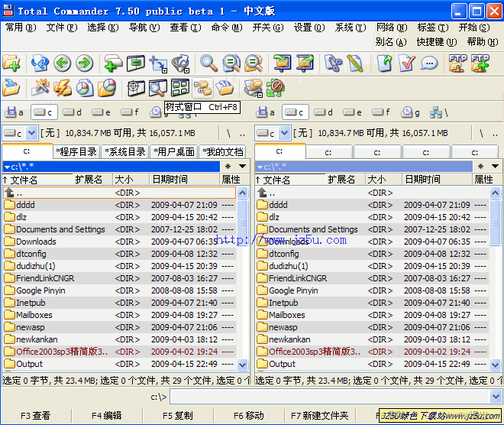
Task: Open left panel favorites asterisk button
Action: click(228, 167)
